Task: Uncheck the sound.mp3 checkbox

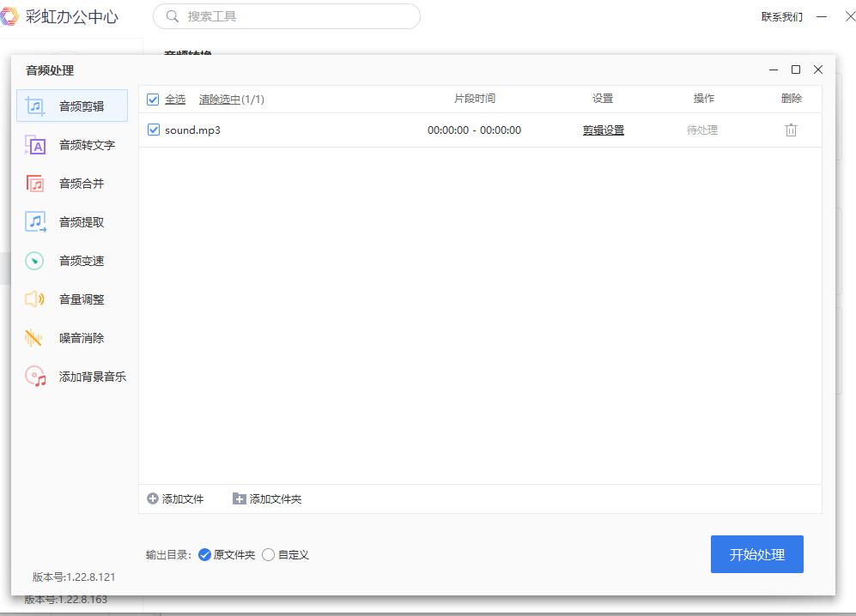Action: coord(153,130)
